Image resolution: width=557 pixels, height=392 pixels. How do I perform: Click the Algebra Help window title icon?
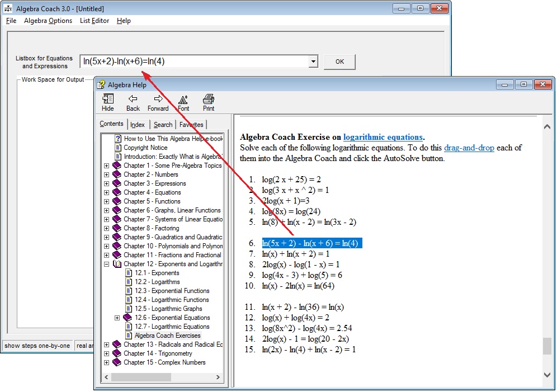[101, 84]
